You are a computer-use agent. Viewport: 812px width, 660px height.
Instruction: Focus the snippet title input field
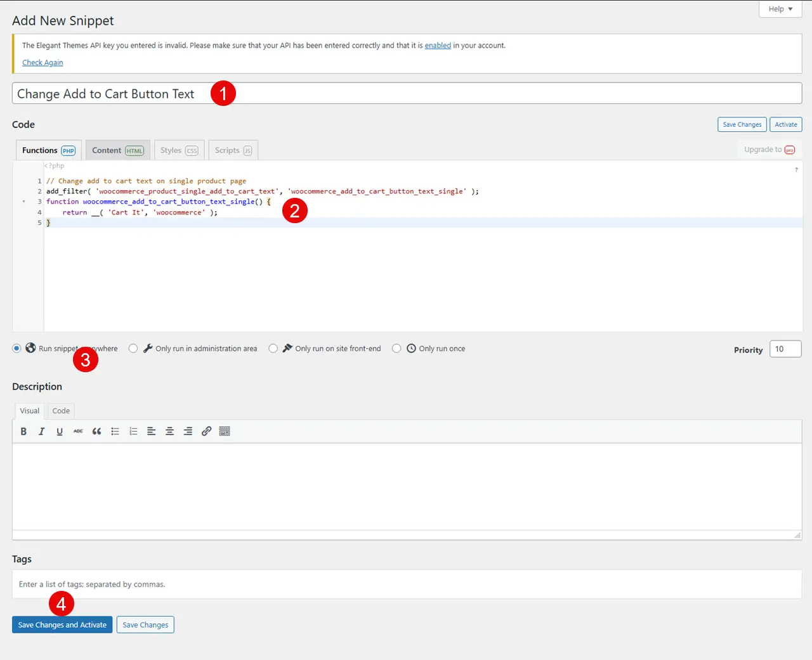[x=407, y=94]
